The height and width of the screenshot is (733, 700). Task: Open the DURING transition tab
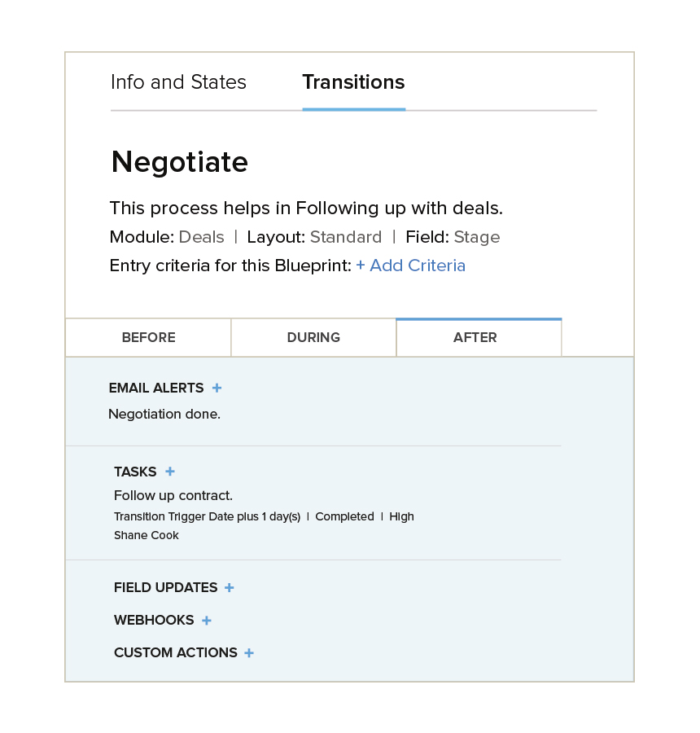313,337
